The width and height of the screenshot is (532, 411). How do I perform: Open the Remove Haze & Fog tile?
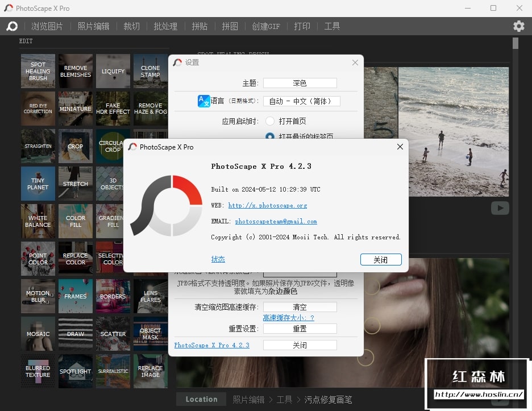tap(150, 109)
